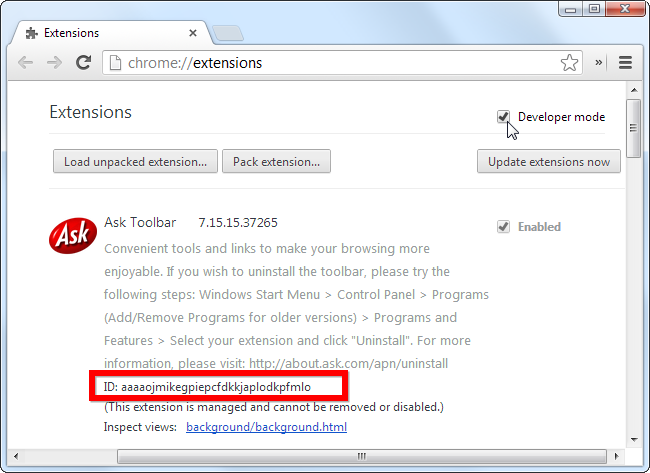The width and height of the screenshot is (650, 473).
Task: Click the horizontal scrollbar thumb
Action: click(x=362, y=456)
